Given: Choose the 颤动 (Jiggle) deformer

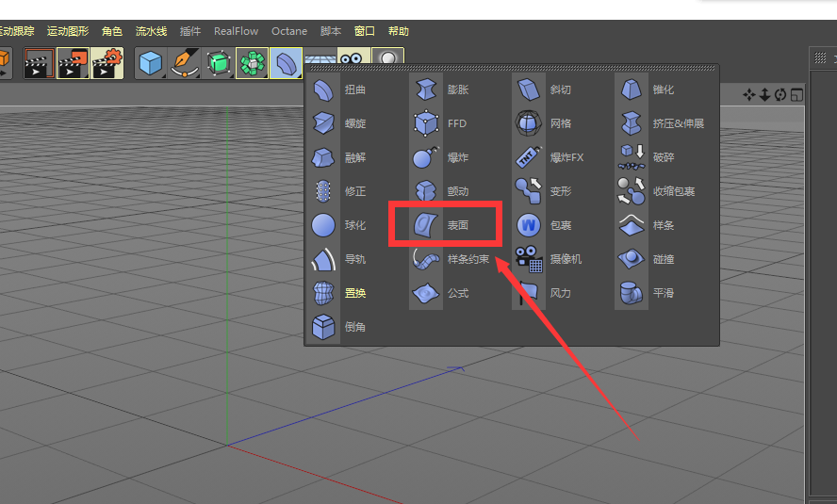Looking at the screenshot, I should click(x=441, y=191).
